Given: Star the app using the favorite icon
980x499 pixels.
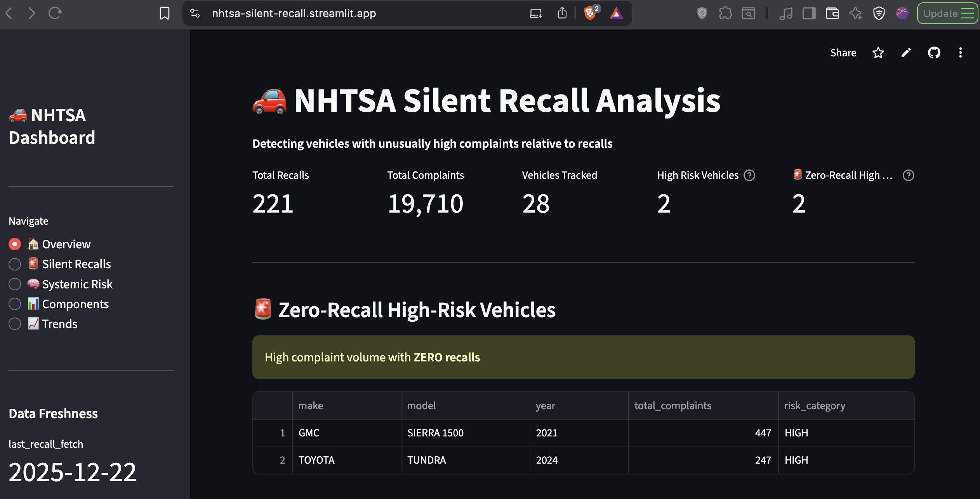Looking at the screenshot, I should [x=878, y=53].
